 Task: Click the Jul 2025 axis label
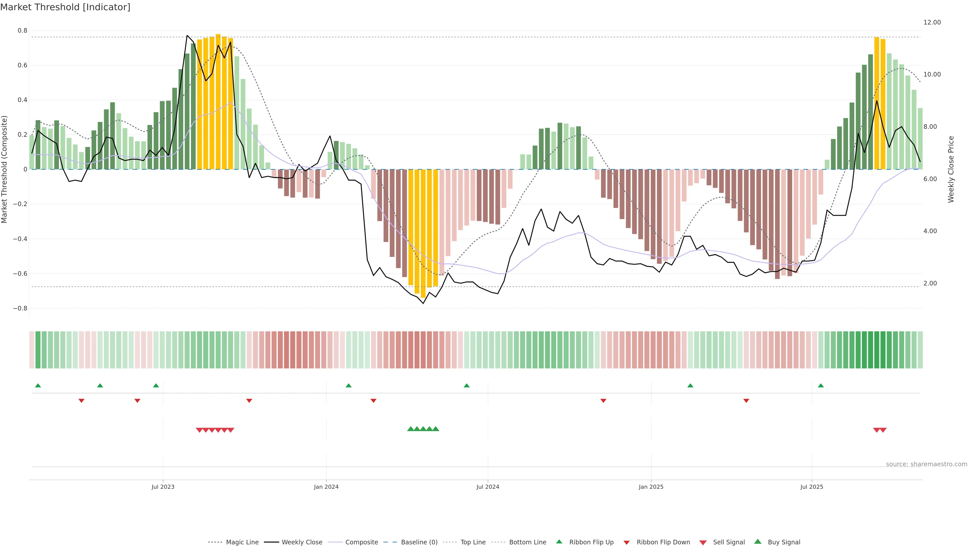click(x=812, y=487)
